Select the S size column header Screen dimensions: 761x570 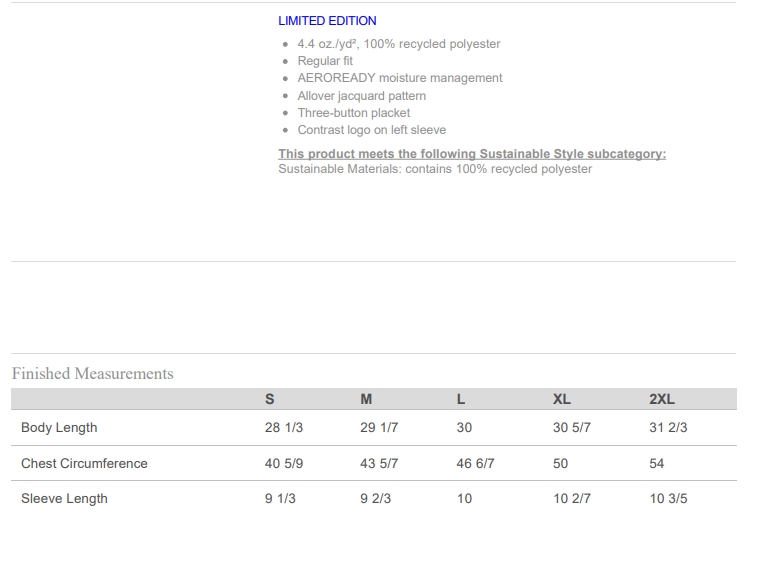269,399
